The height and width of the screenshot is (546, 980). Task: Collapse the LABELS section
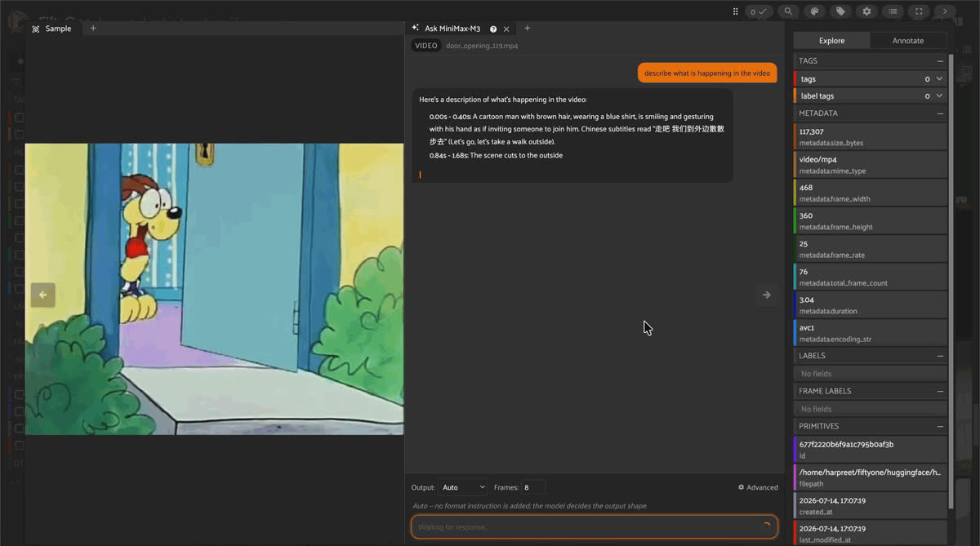[940, 356]
